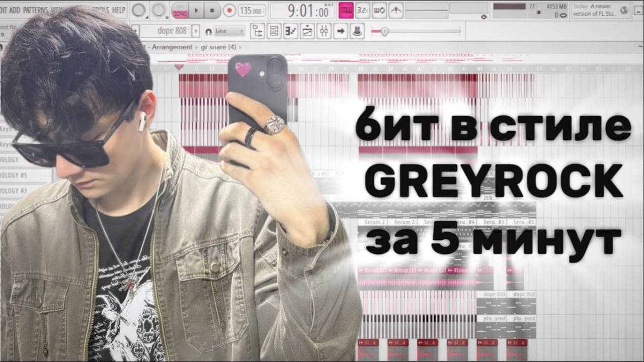
Task: Enable recording with the Record button
Action: [x=229, y=10]
